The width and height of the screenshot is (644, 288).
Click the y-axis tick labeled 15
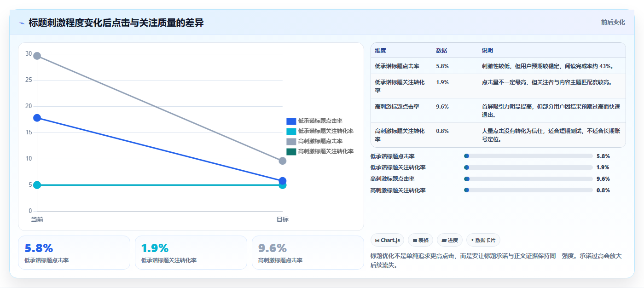tap(29, 132)
